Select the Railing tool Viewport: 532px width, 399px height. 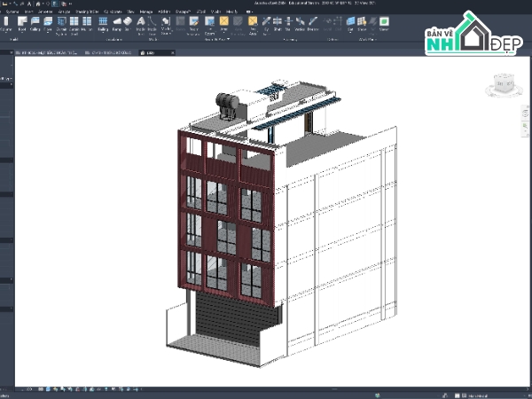tap(103, 24)
